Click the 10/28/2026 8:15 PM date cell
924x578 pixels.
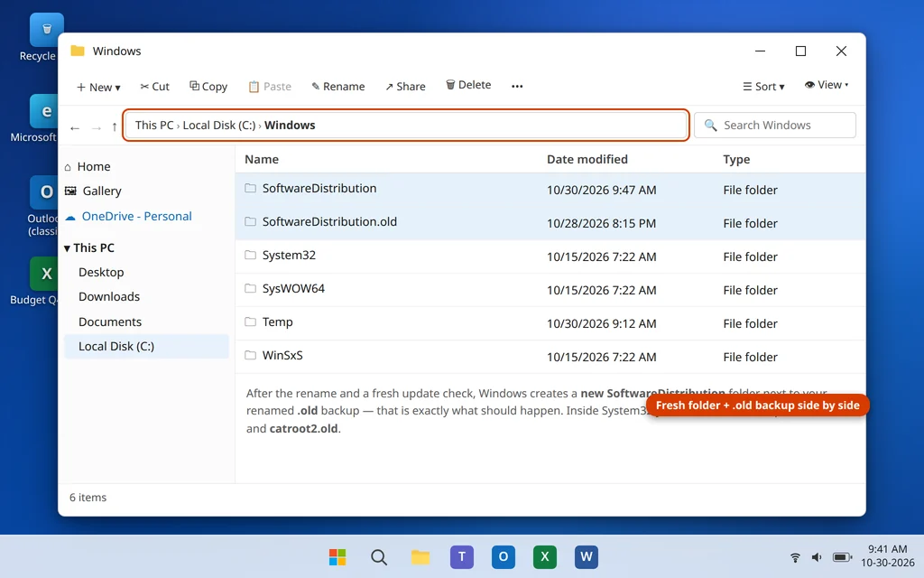(601, 224)
